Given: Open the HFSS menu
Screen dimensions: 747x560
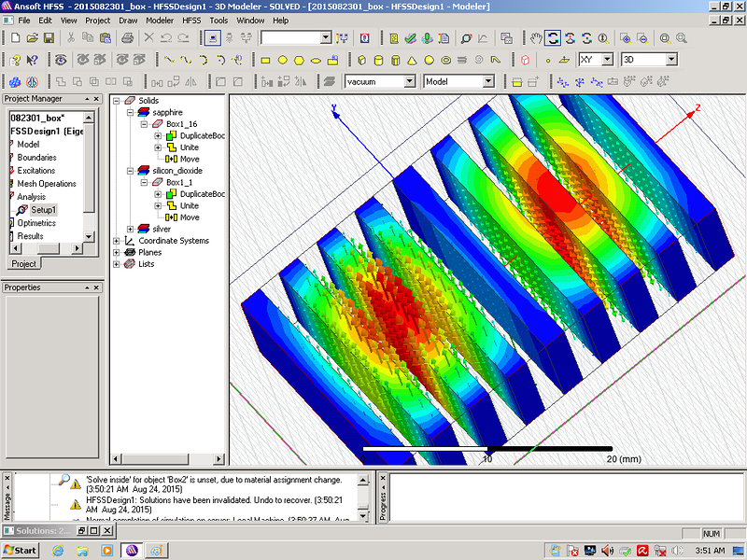Looking at the screenshot, I should (x=190, y=20).
